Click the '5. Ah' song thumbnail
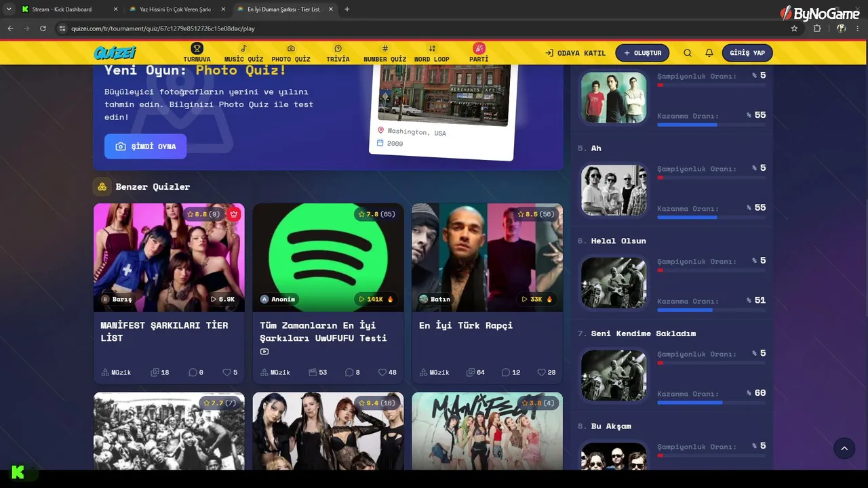This screenshot has height=488, width=868. [x=614, y=190]
